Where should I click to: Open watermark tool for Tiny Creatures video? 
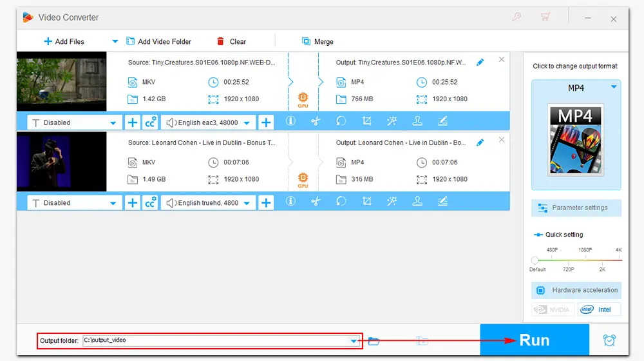417,121
